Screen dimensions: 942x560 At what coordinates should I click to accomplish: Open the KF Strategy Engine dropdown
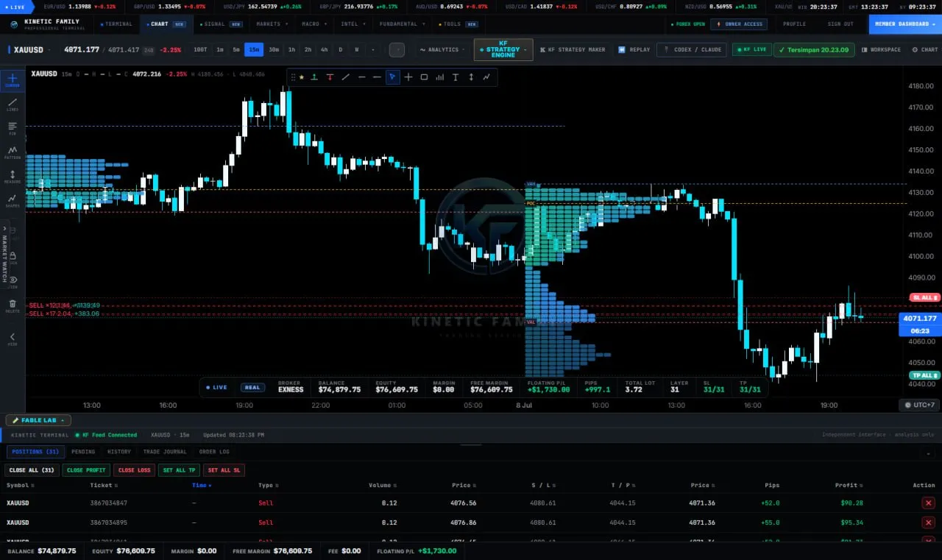(x=503, y=50)
